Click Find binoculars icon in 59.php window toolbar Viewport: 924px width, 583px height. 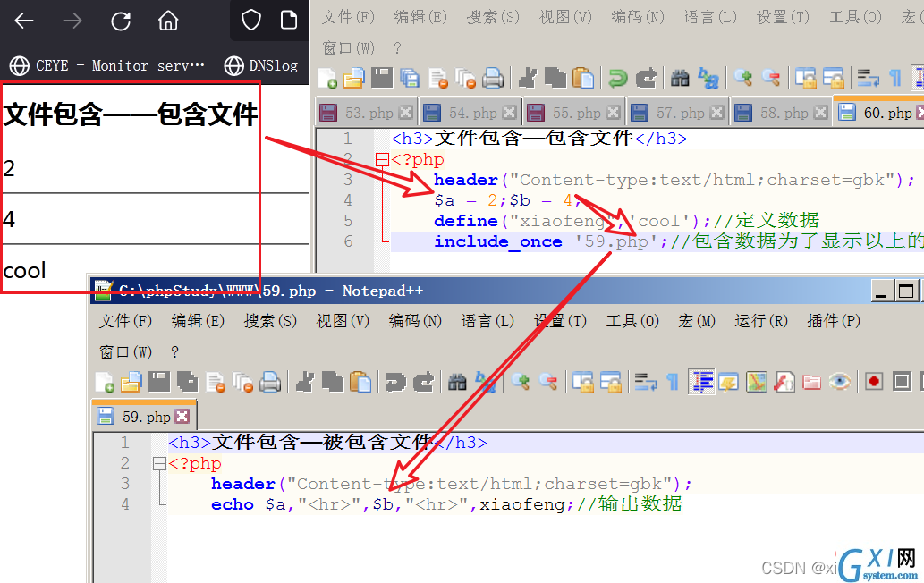point(457,382)
